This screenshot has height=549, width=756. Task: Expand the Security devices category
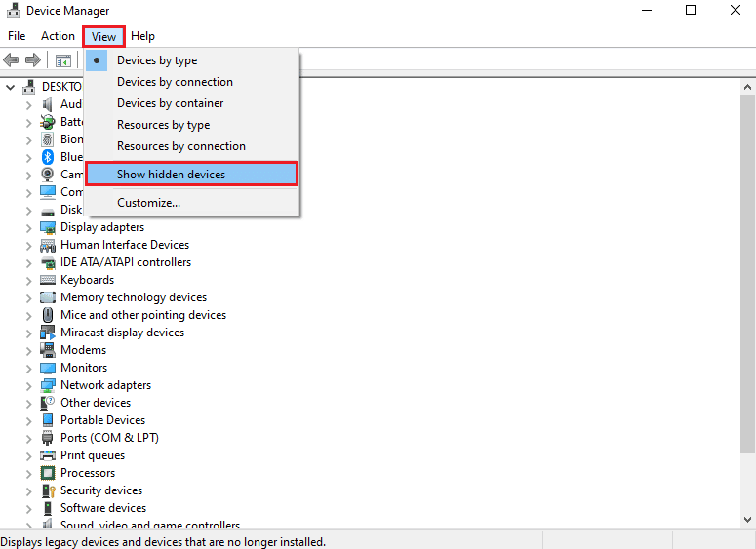pos(28,490)
